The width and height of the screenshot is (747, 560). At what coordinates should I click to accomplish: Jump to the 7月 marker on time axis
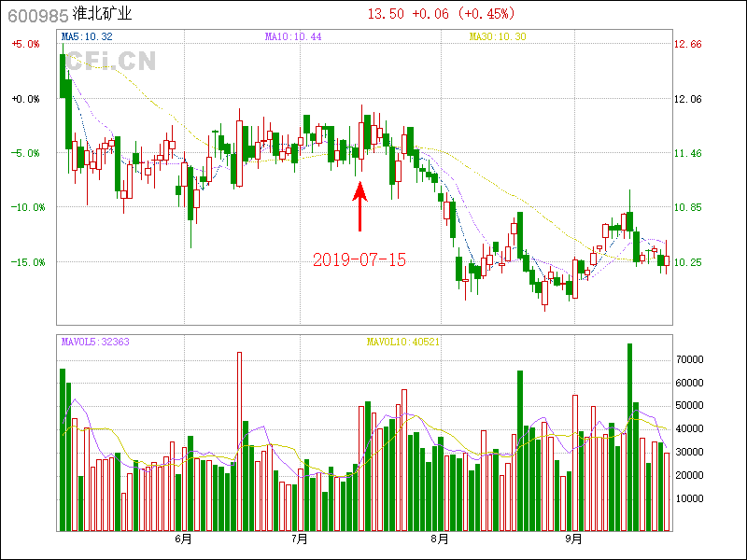pos(300,539)
